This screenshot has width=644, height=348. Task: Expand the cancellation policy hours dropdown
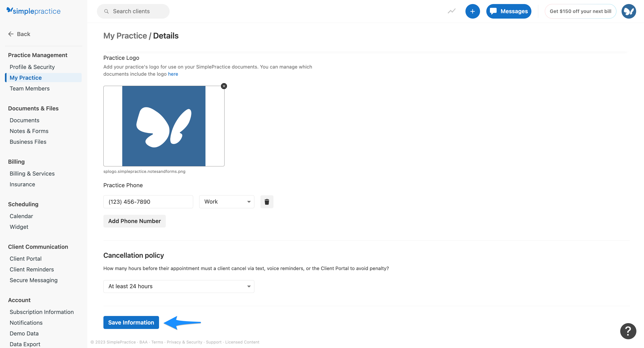point(179,286)
